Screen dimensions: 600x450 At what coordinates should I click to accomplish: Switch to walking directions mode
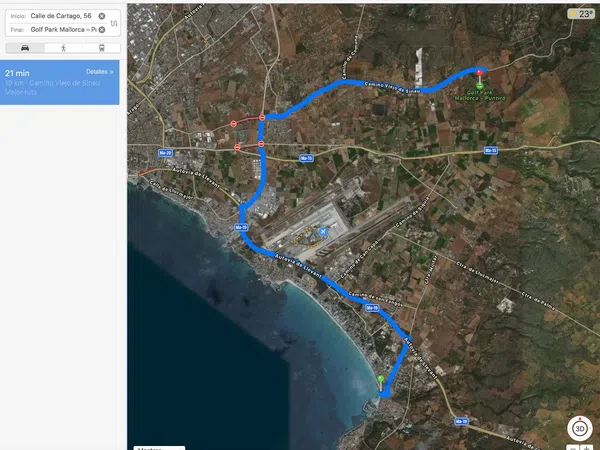point(63,47)
